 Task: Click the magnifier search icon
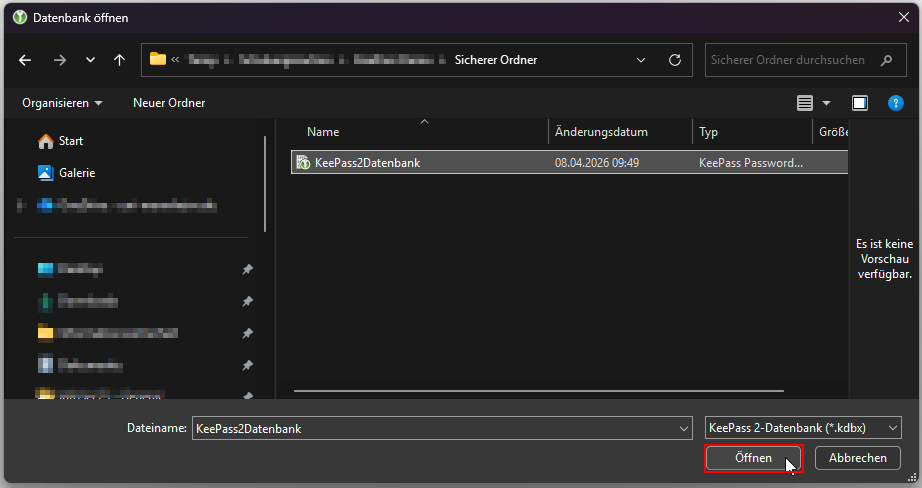(886, 60)
